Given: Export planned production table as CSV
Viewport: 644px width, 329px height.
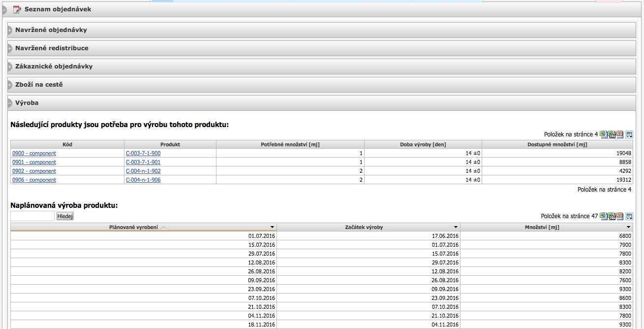Looking at the screenshot, I should coord(619,216).
